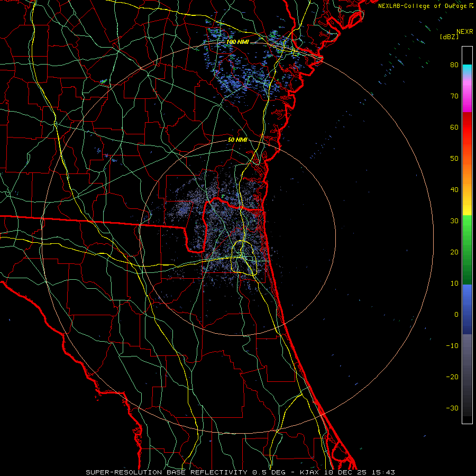Click the green segment of the color bar
The image size is (476, 476).
coord(467,250)
